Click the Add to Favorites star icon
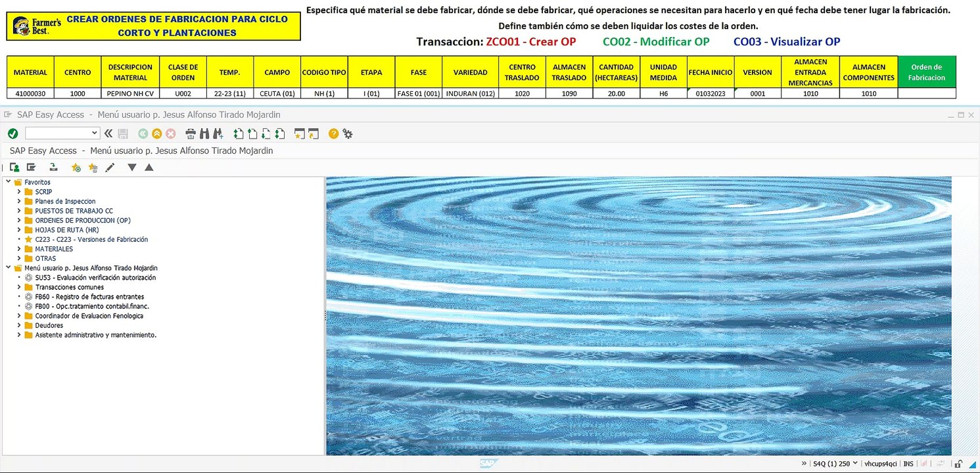The height and width of the screenshot is (473, 980). click(76, 168)
